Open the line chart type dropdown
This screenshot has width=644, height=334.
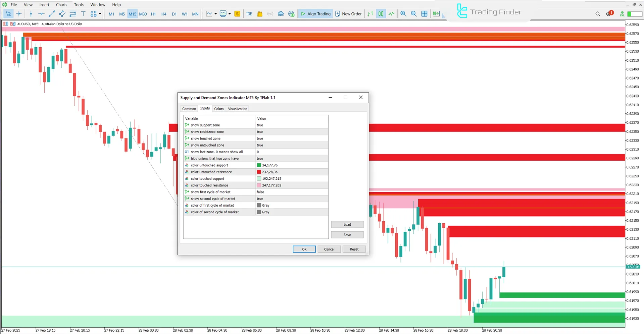(215, 14)
